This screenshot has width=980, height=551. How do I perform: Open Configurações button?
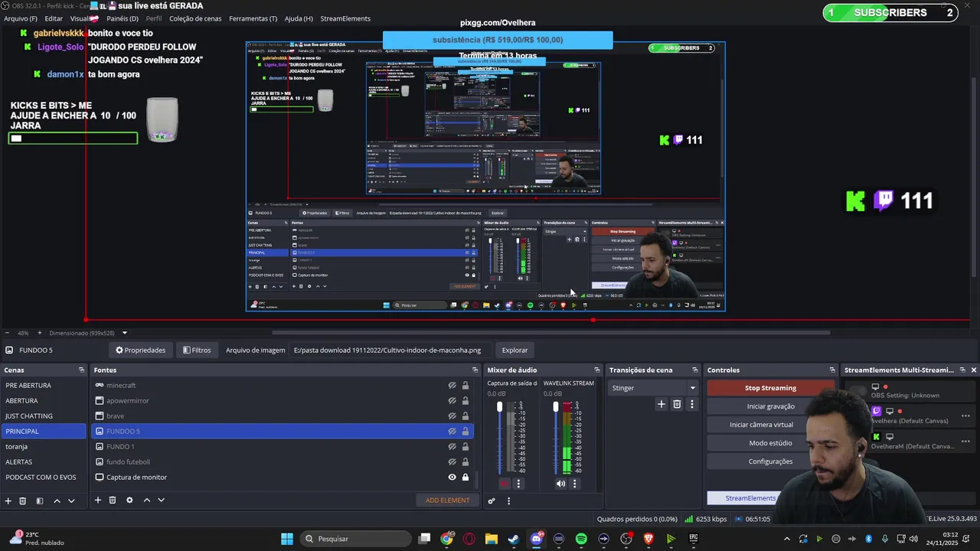(770, 461)
